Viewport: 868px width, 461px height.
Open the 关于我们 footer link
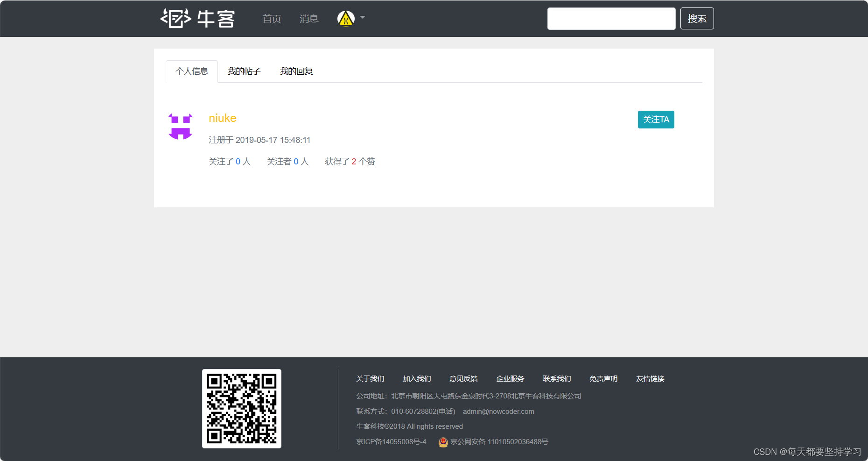pos(370,379)
